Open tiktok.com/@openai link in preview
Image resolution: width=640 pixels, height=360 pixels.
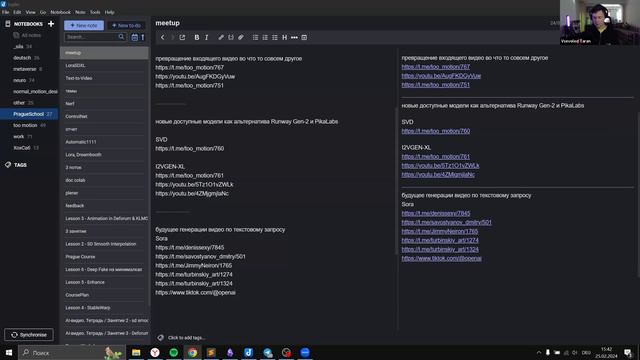pos(441,258)
